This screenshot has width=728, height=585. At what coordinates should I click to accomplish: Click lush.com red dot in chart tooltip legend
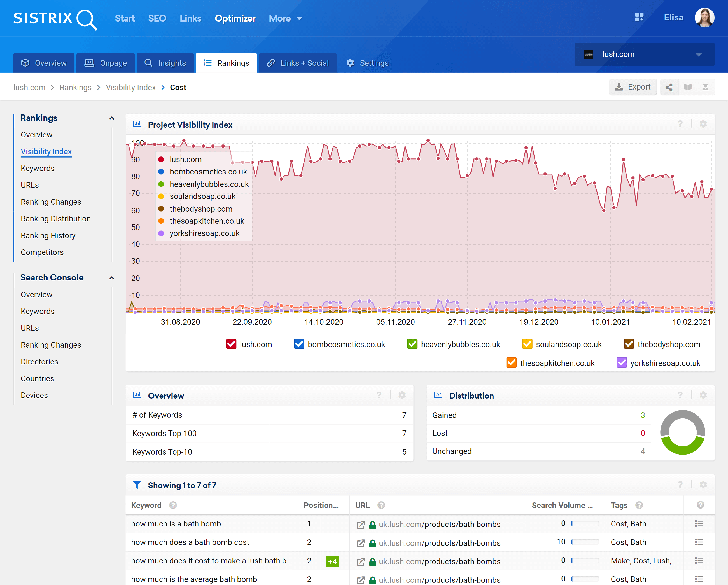[161, 159]
